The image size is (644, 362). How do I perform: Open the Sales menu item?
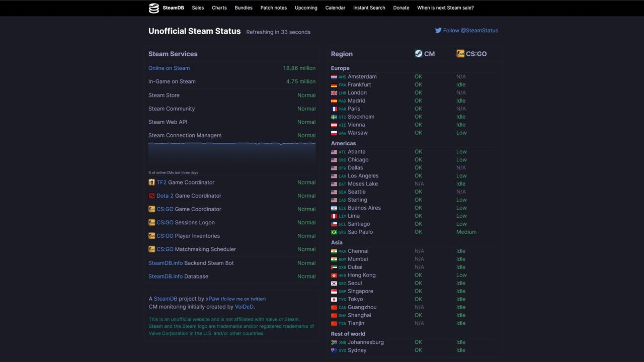pos(198,8)
